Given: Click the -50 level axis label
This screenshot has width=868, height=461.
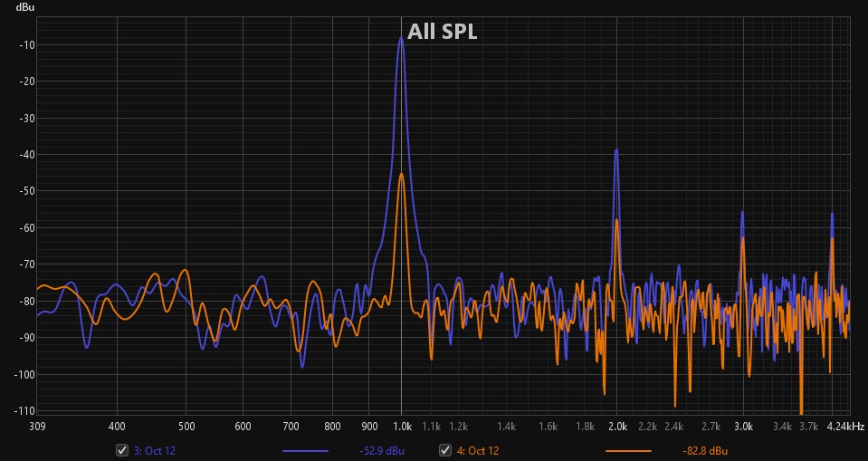Looking at the screenshot, I should coord(26,191).
